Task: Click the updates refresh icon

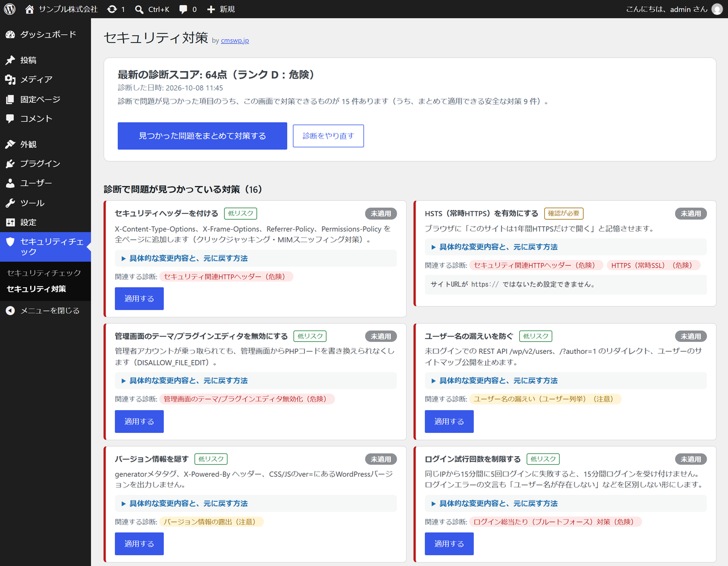Action: (x=112, y=9)
